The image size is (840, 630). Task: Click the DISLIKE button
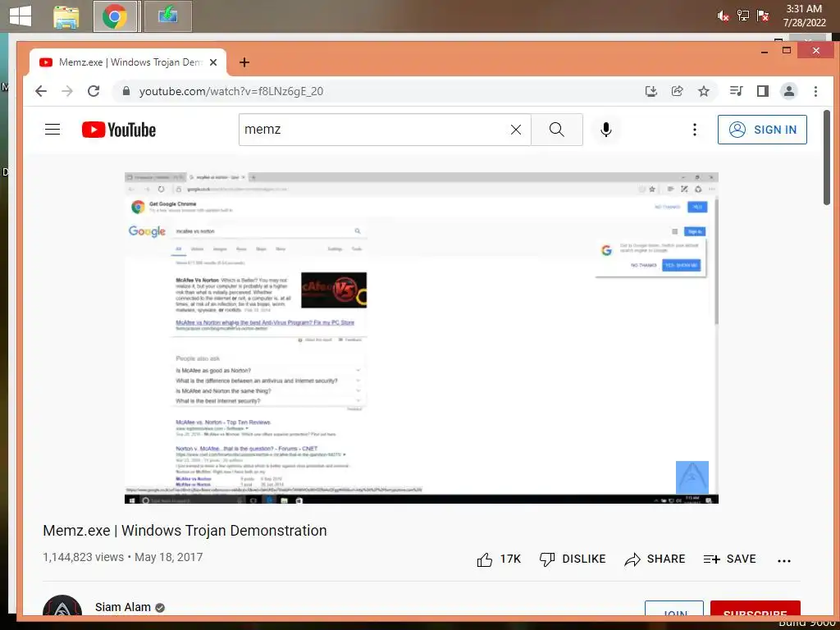click(572, 559)
